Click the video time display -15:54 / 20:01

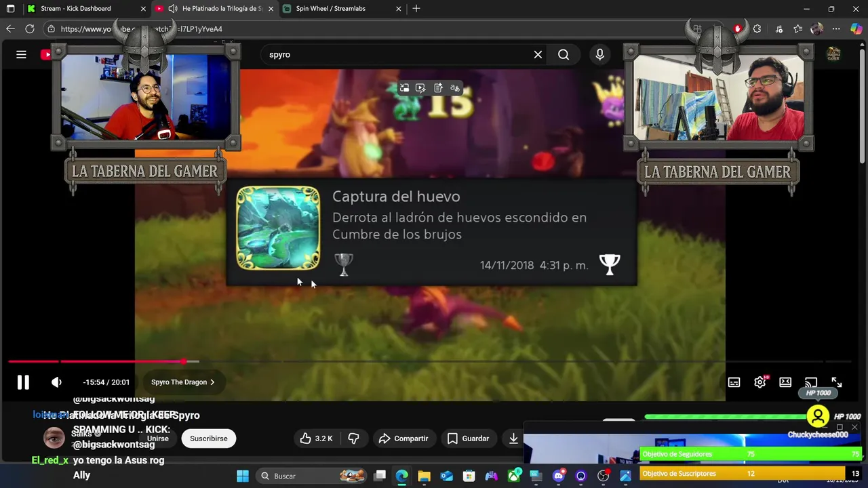coord(106,382)
